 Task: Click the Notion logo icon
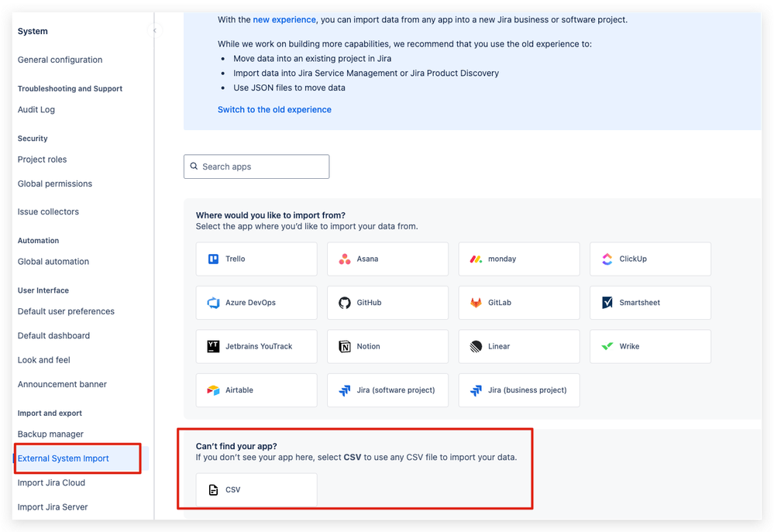[345, 346]
